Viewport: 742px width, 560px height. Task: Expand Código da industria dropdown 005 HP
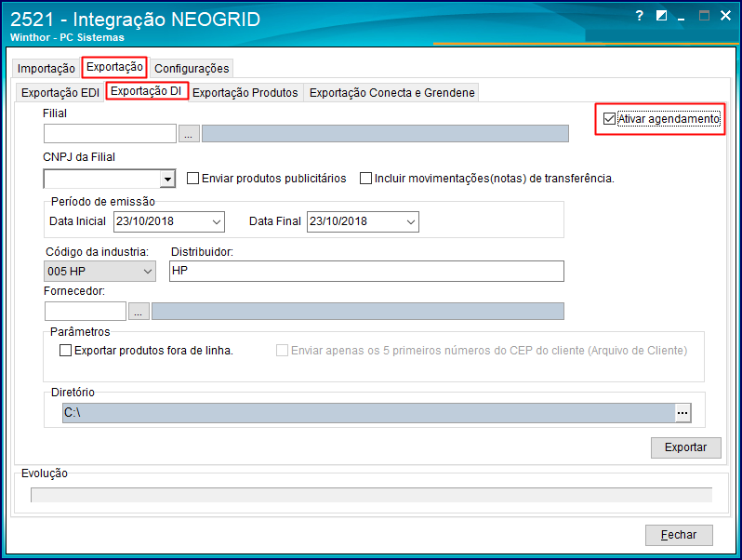(148, 272)
